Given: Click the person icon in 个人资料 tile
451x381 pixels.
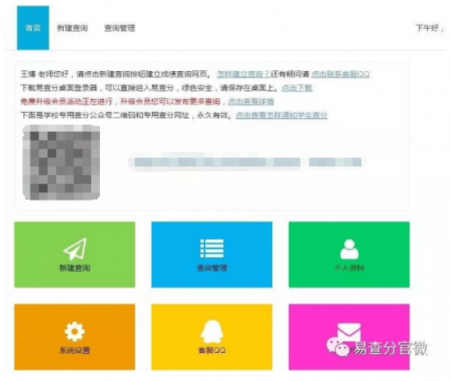Looking at the screenshot, I should click(x=349, y=249).
